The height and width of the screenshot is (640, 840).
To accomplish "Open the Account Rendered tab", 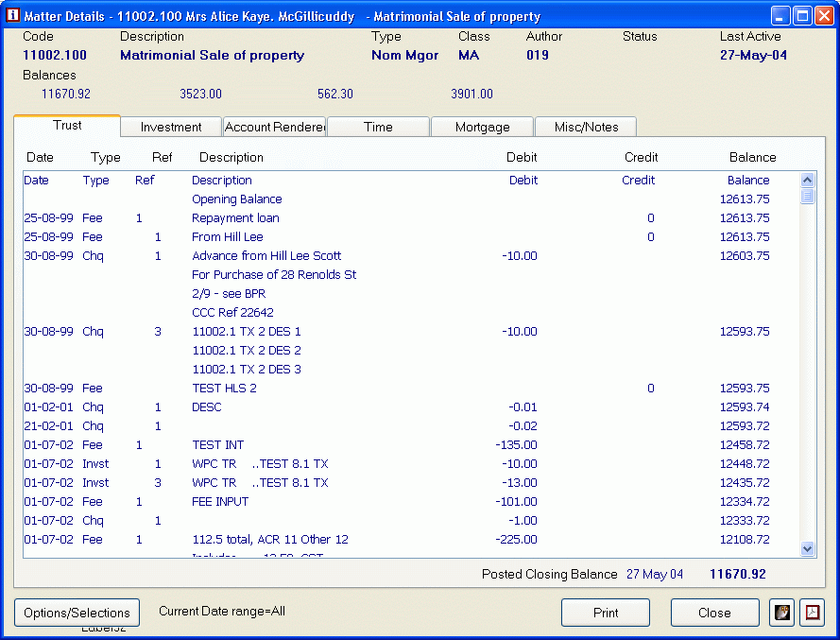I will tap(274, 127).
